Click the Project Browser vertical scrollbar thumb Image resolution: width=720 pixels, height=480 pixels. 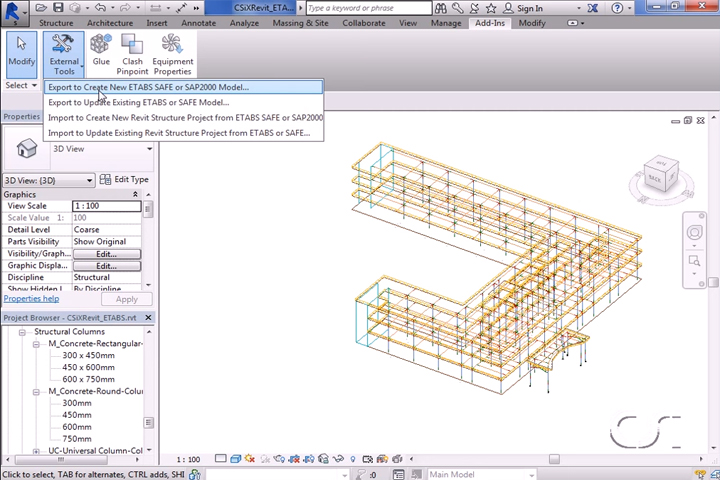coord(149,422)
